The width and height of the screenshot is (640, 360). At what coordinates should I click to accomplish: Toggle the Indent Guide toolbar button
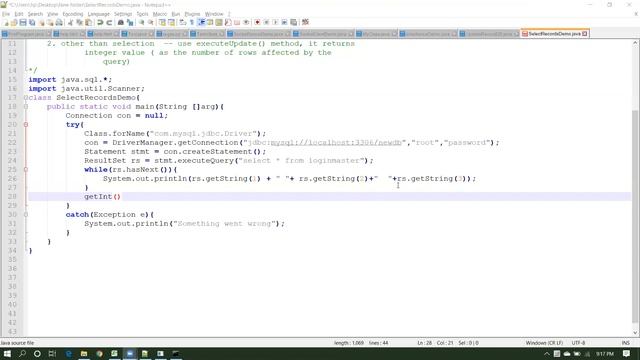(x=201, y=22)
